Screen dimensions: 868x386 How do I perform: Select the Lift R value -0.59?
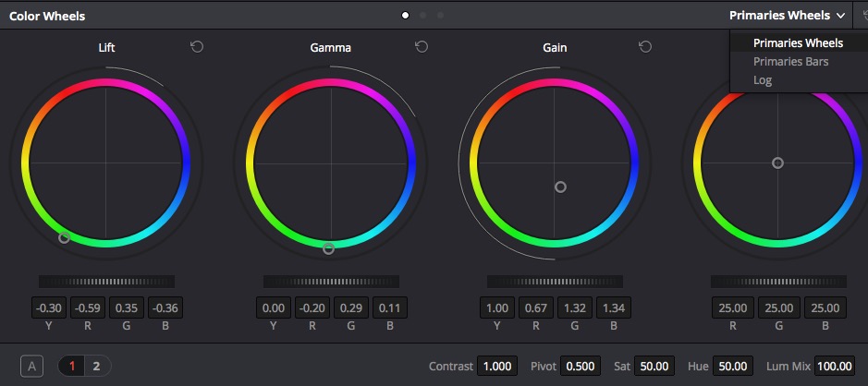[88, 308]
